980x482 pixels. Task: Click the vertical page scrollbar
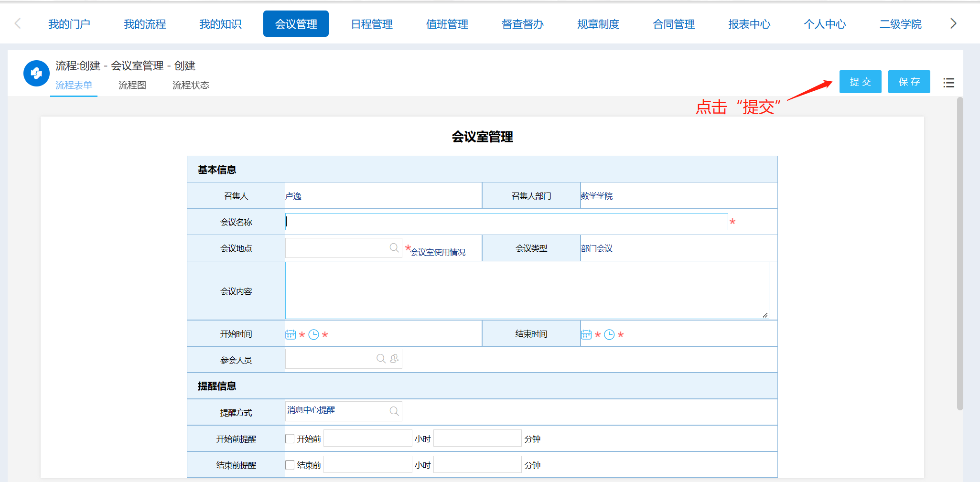[960, 253]
